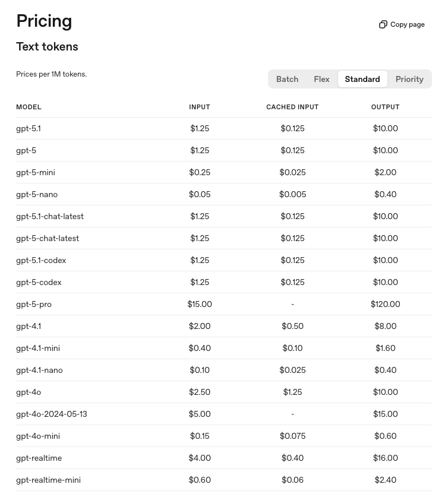This screenshot has width=448, height=497.
Task: Click the Copy page button label
Action: pos(408,24)
